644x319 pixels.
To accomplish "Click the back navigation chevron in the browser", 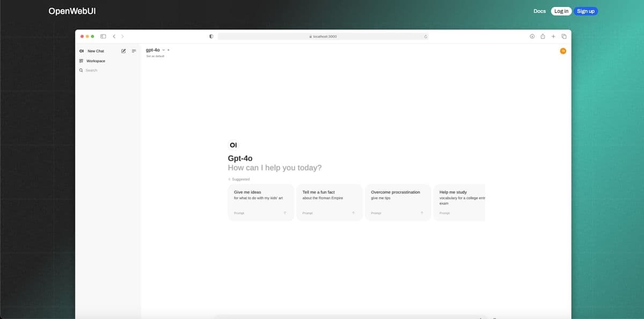I will (x=114, y=36).
